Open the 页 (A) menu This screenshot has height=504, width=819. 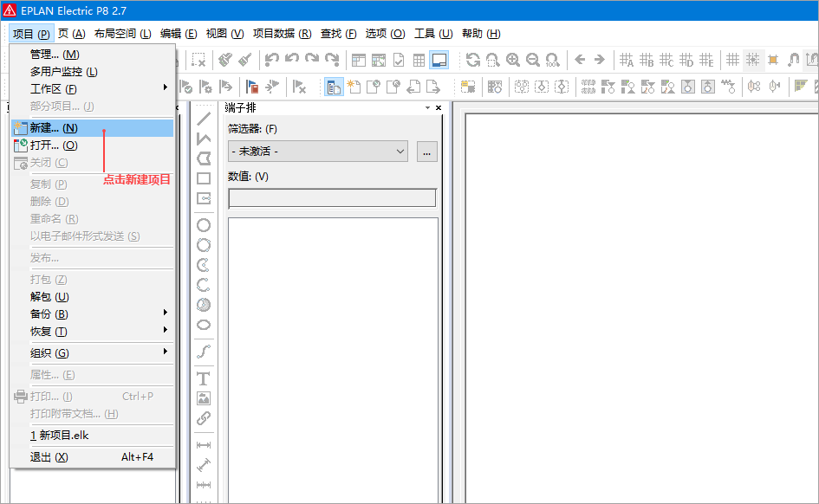coord(72,34)
